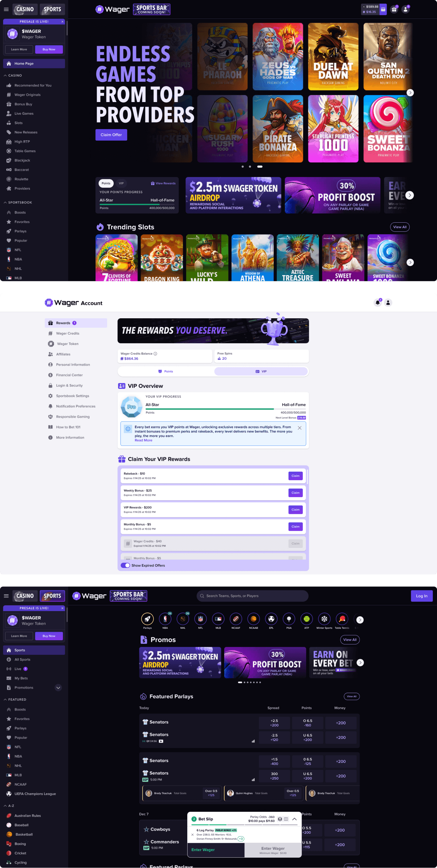Image resolution: width=437 pixels, height=868 pixels.
Task: Select the NCAAF football icon in sports carousel
Action: tap(236, 619)
